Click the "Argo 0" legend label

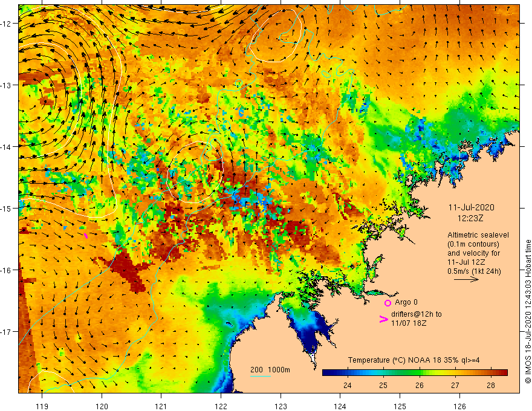click(406, 302)
